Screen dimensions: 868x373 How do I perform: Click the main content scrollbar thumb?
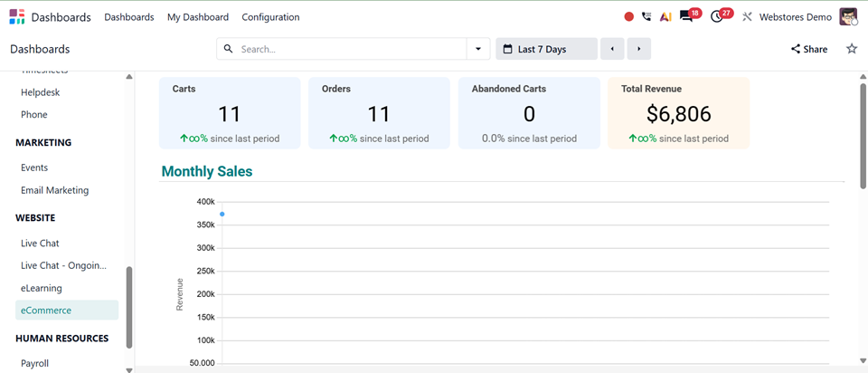tap(863, 136)
